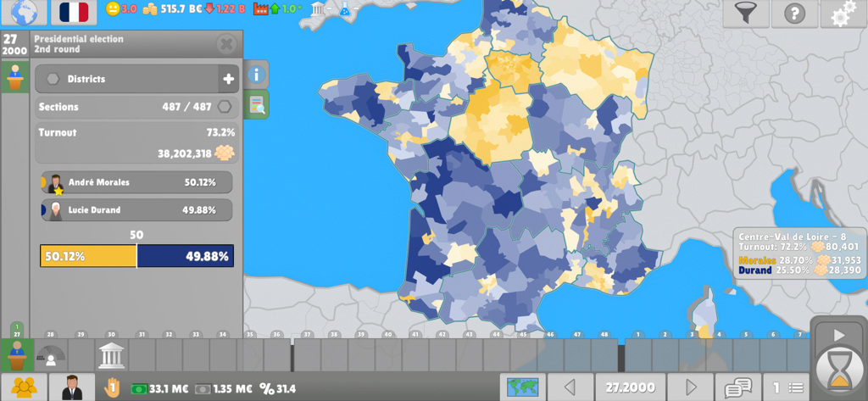This screenshot has width=868, height=401.
Task: Jump to week 34 on the timeline
Action: point(223,335)
